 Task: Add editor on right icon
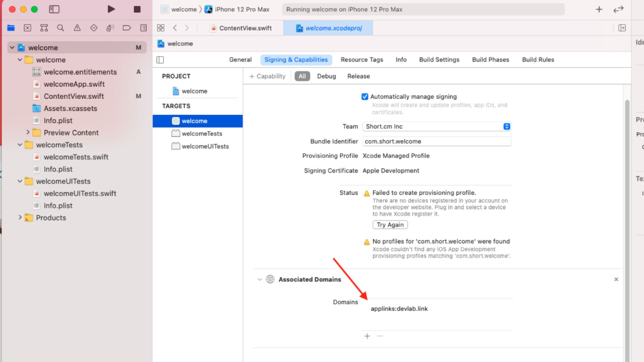[x=622, y=28]
